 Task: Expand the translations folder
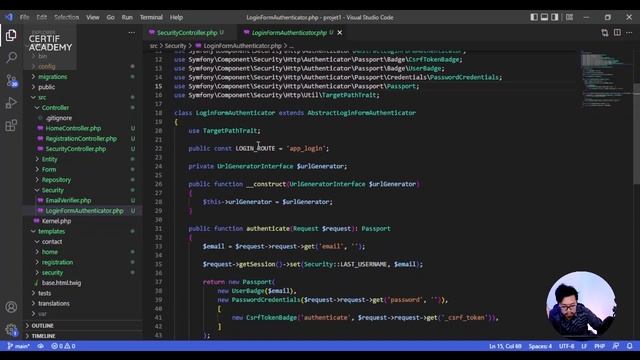(x=54, y=303)
